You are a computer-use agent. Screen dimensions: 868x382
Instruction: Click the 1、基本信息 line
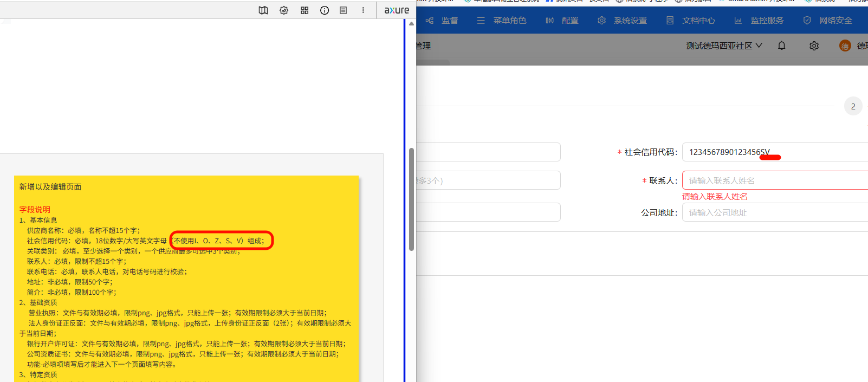pos(38,220)
